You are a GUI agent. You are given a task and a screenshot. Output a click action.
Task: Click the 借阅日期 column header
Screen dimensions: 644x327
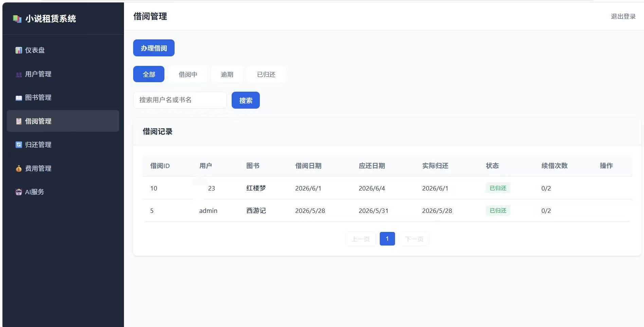coord(308,166)
